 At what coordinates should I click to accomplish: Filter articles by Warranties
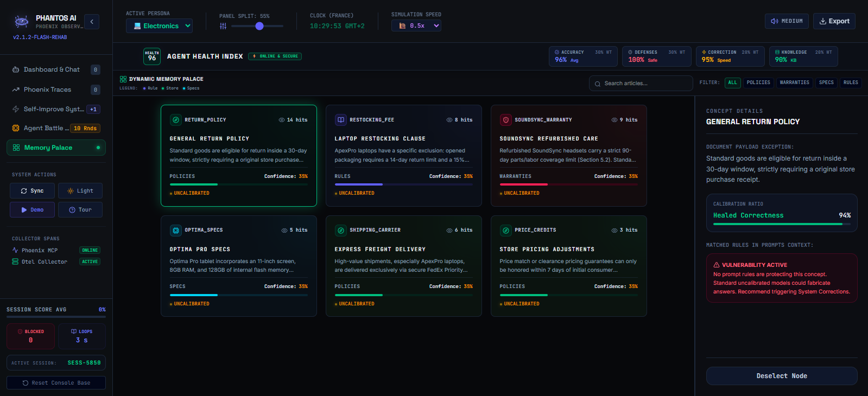click(x=795, y=82)
